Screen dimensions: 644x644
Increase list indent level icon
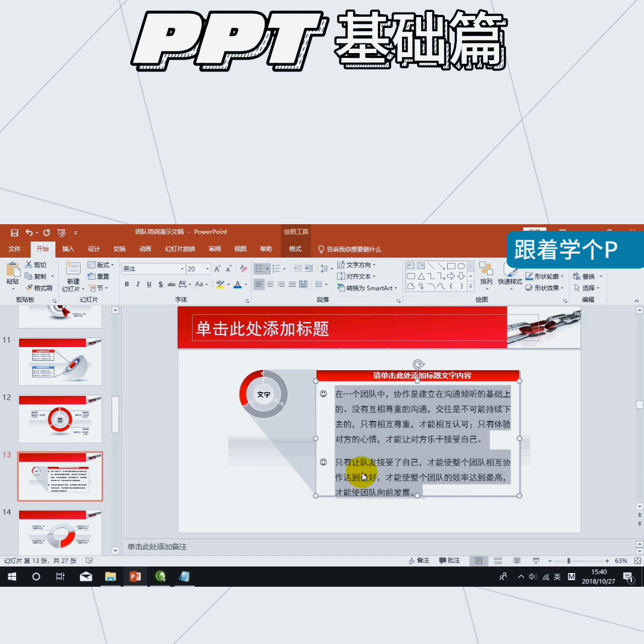click(x=309, y=268)
